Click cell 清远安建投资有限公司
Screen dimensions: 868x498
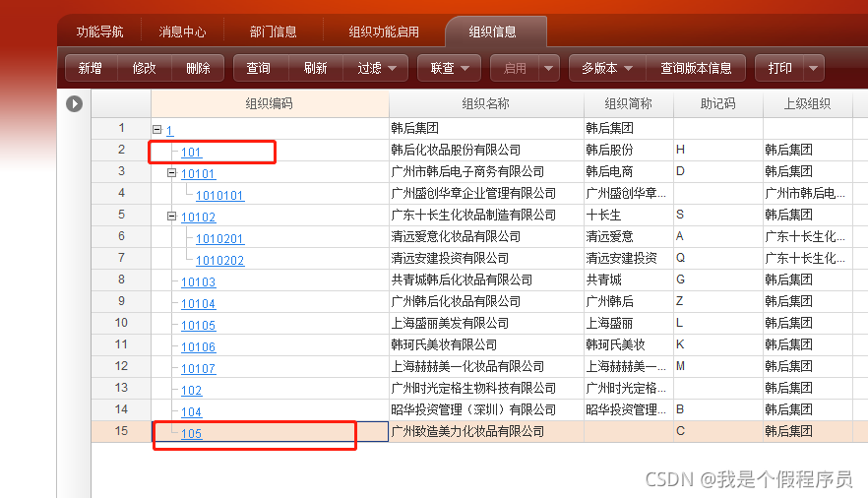pos(486,258)
